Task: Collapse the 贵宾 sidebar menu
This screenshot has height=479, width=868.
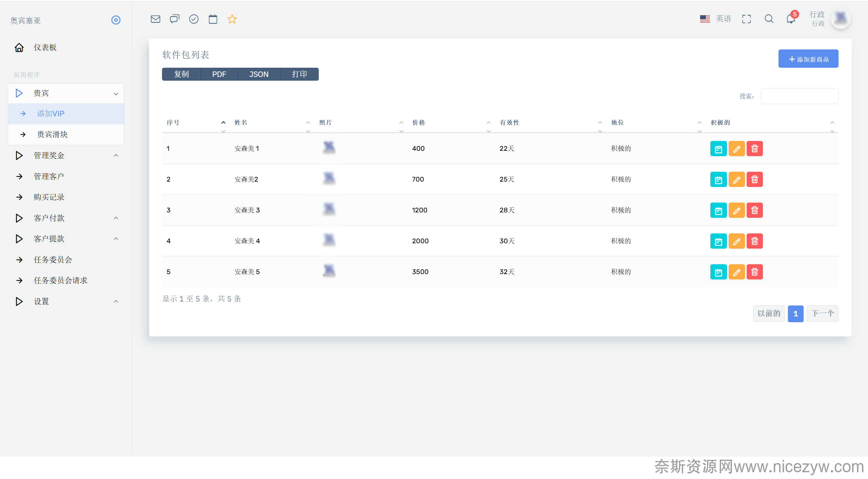Action: pos(66,93)
